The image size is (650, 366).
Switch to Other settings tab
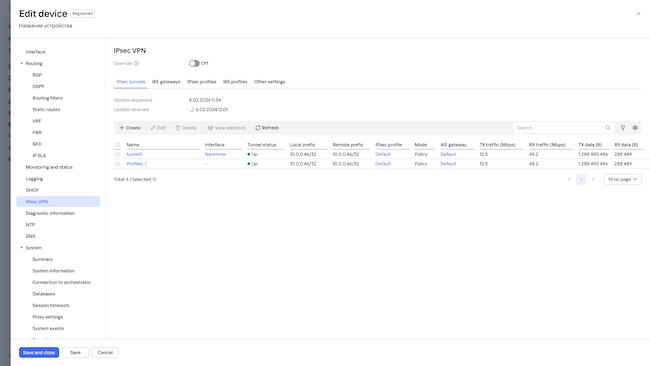point(269,82)
